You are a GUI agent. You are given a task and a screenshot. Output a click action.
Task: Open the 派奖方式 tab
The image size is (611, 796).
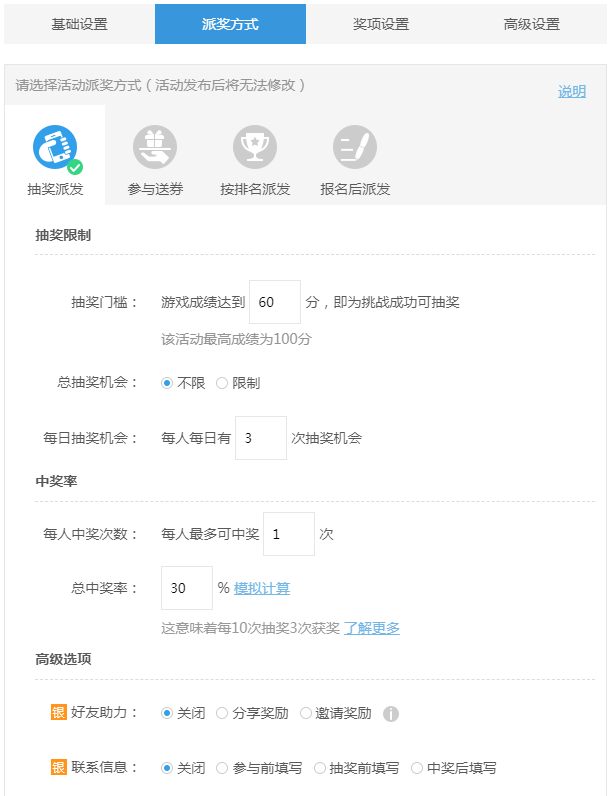[230, 24]
